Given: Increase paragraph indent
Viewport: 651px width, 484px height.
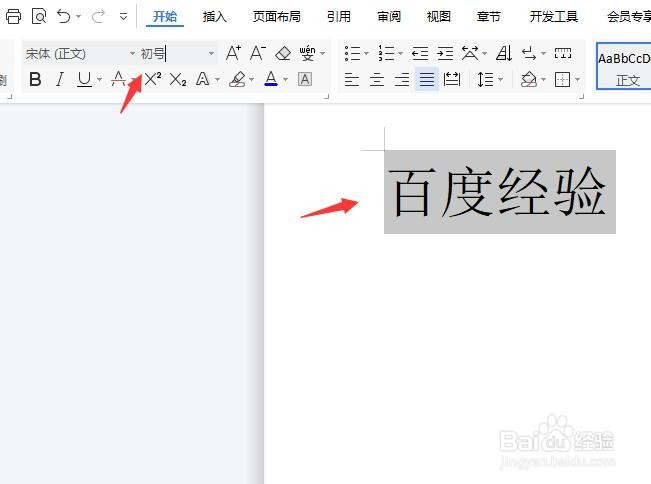Looking at the screenshot, I should click(445, 53).
